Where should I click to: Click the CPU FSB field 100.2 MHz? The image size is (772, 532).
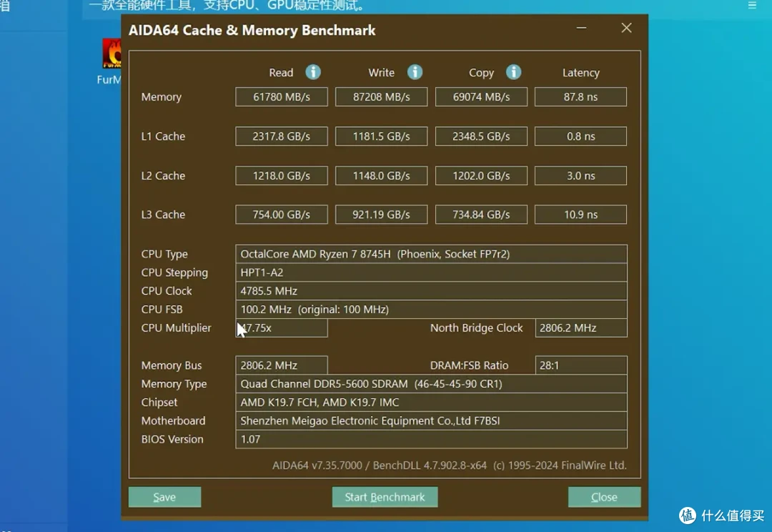coord(431,310)
